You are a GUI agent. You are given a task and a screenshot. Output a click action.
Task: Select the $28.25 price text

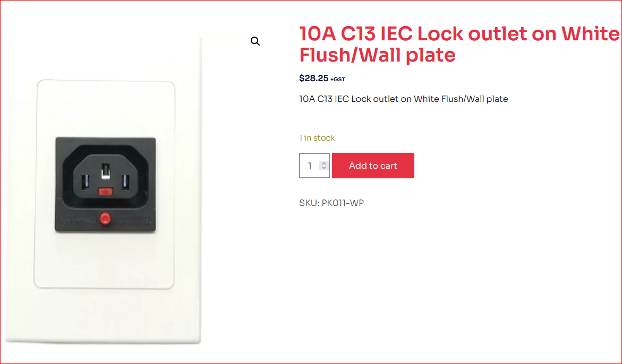click(x=314, y=79)
